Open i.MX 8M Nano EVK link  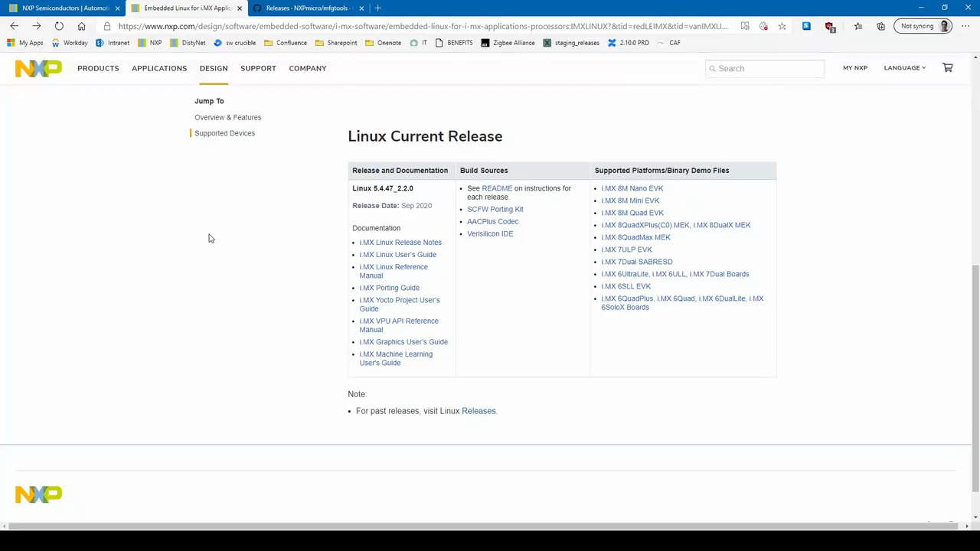pos(632,188)
